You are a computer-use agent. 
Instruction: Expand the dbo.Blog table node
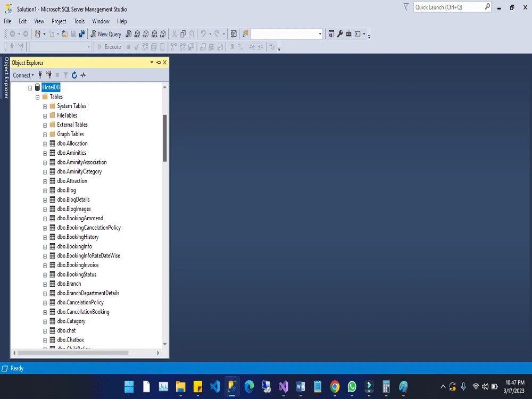click(x=45, y=190)
